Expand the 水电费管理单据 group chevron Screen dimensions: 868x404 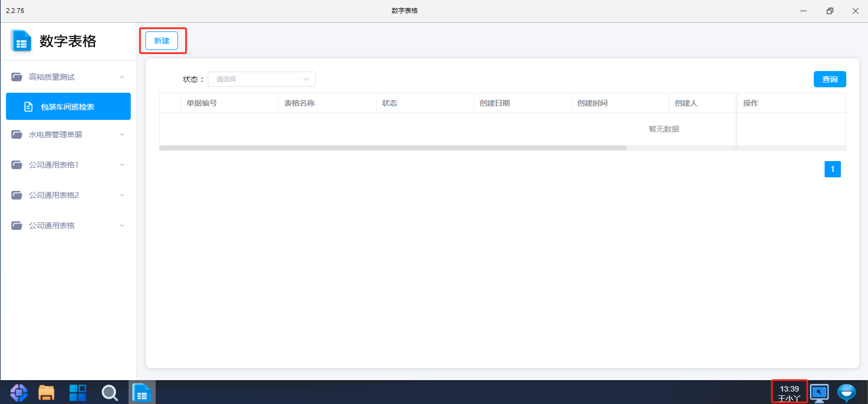point(122,134)
